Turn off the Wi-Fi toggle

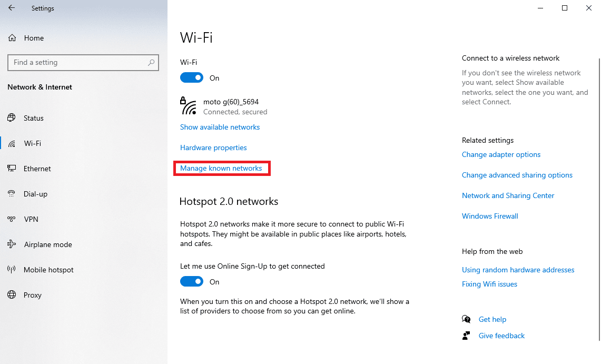192,78
